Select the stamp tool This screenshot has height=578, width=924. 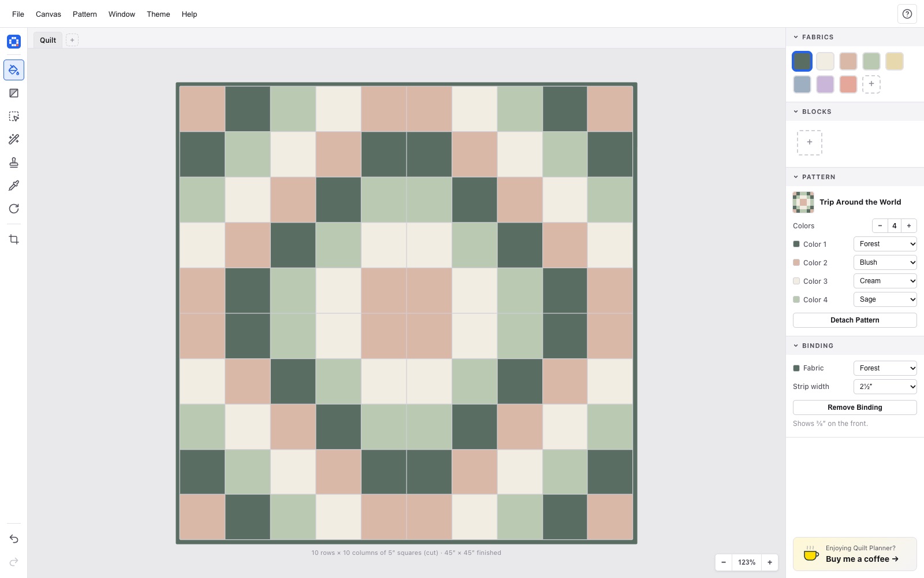point(14,162)
